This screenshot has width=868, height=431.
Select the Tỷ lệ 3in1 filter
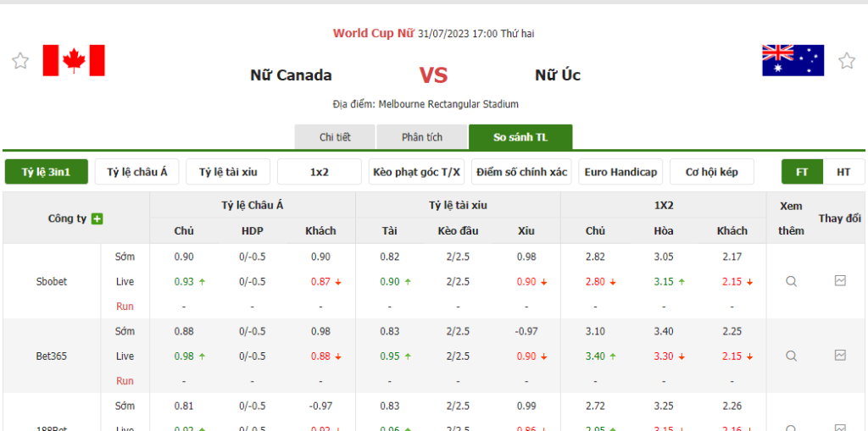click(47, 172)
